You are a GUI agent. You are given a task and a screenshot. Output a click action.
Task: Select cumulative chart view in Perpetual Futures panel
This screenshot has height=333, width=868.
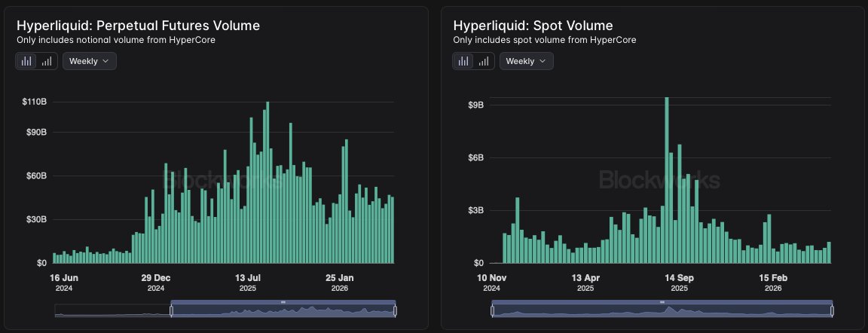[47, 61]
